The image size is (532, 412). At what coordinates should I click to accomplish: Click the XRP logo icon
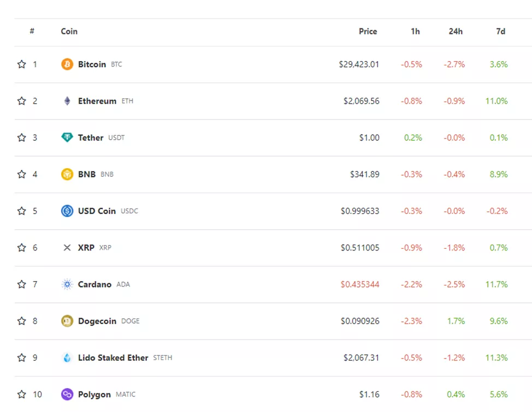(67, 248)
